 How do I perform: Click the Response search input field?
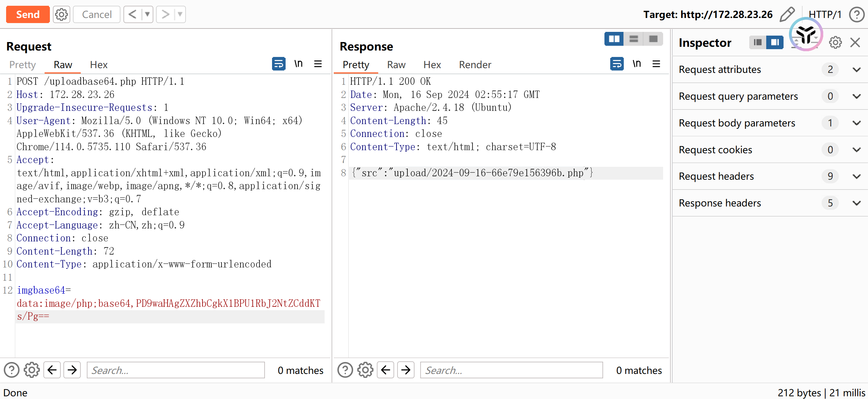coord(511,370)
